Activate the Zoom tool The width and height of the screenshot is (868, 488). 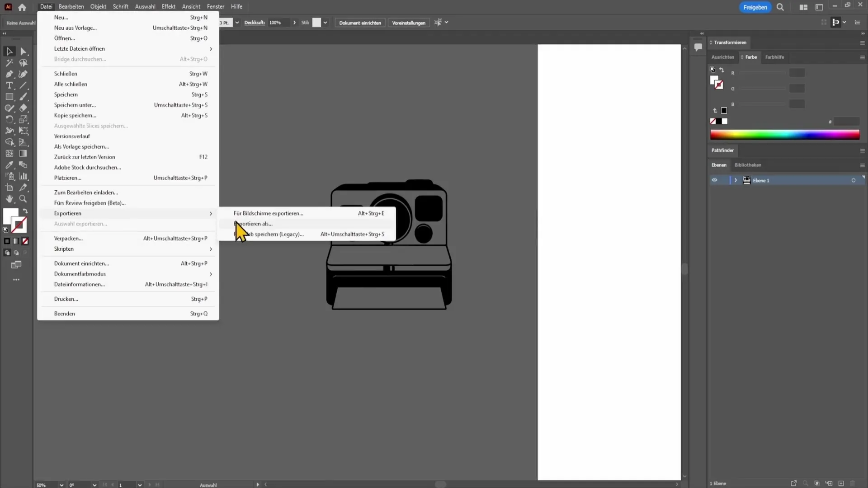tap(24, 199)
